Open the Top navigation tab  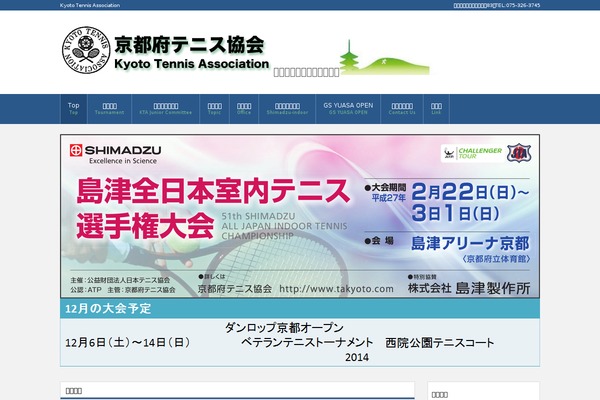pos(74,109)
